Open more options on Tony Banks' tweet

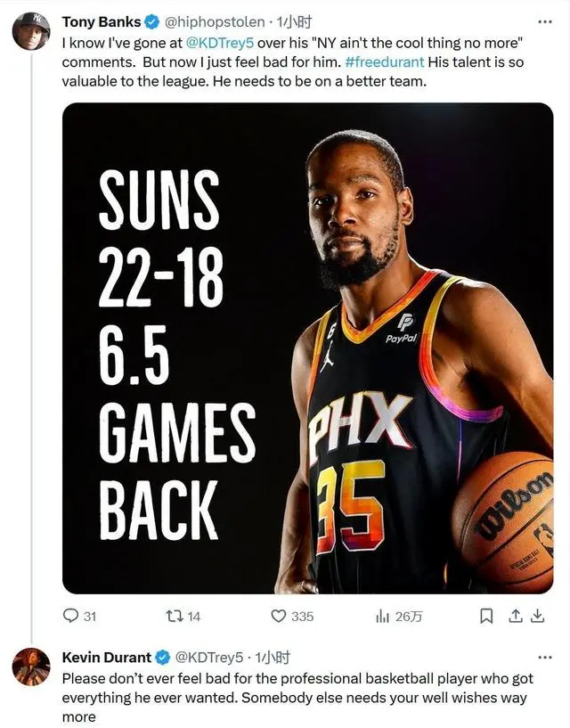(544, 20)
